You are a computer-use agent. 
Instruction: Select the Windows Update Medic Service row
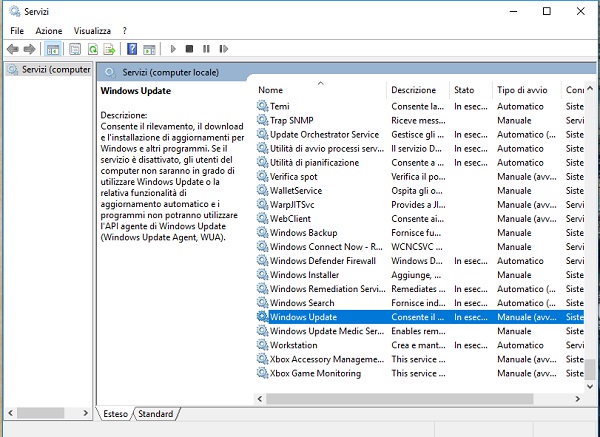(x=420, y=331)
